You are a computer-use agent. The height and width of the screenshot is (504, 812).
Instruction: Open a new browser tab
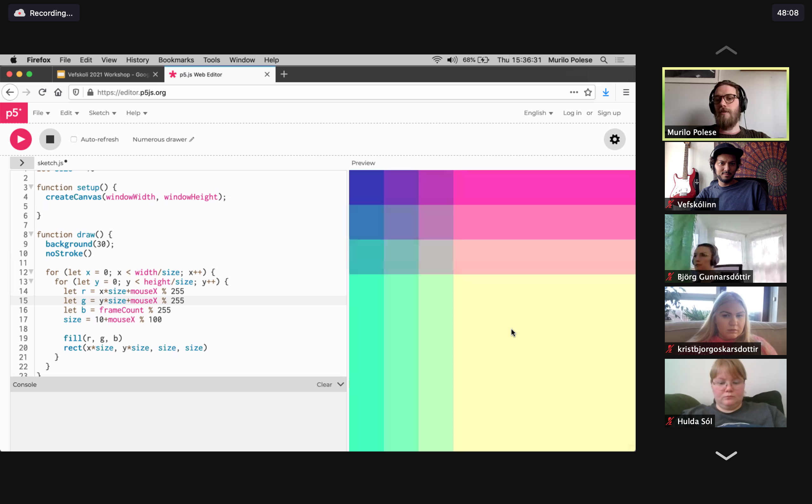point(284,74)
